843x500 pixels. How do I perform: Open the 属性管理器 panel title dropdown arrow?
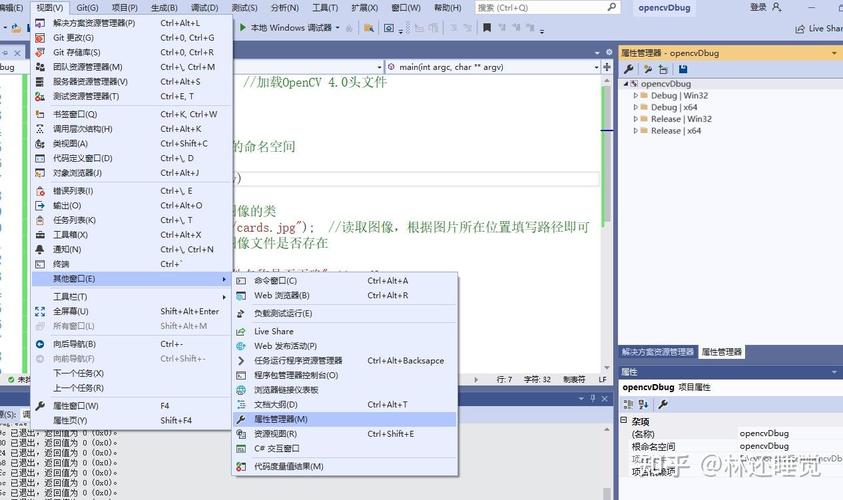click(x=834, y=53)
